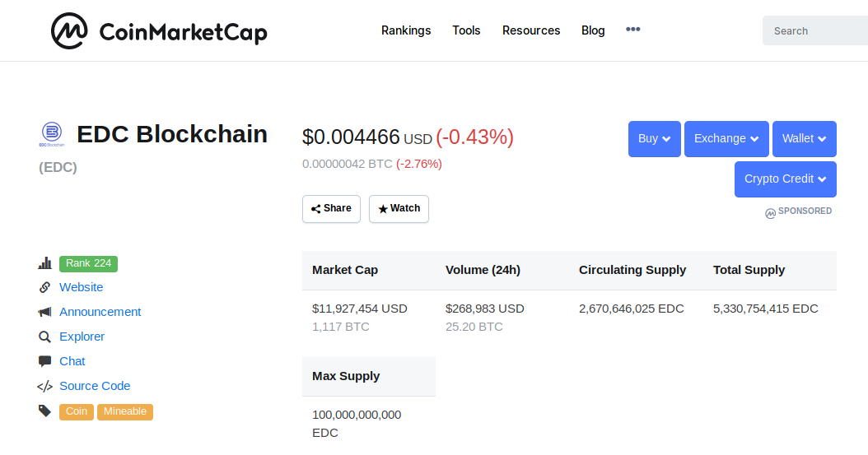
Task: Open the three-dots more menu
Action: pyautogui.click(x=632, y=30)
